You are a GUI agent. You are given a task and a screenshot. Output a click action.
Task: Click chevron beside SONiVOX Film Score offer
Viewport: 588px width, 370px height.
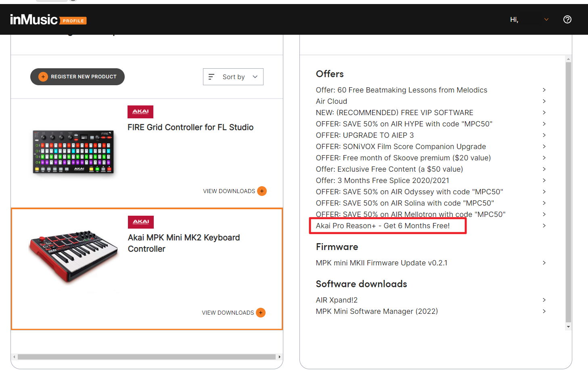click(x=544, y=147)
